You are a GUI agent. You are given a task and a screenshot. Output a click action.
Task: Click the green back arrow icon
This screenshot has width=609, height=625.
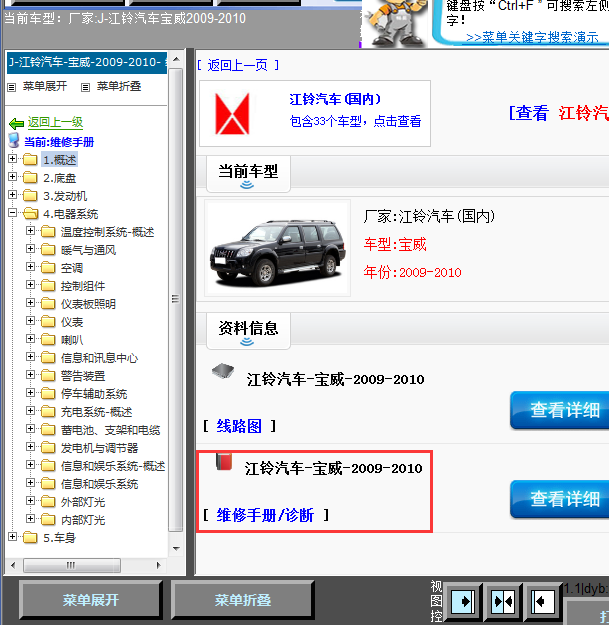16,123
